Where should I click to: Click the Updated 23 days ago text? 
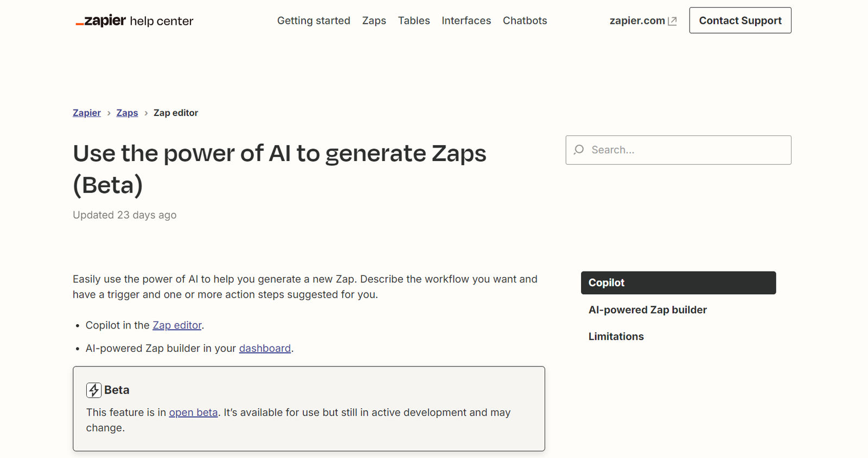(x=125, y=215)
